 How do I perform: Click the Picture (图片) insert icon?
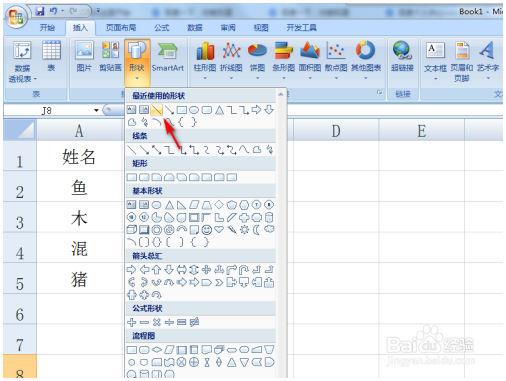tap(84, 57)
